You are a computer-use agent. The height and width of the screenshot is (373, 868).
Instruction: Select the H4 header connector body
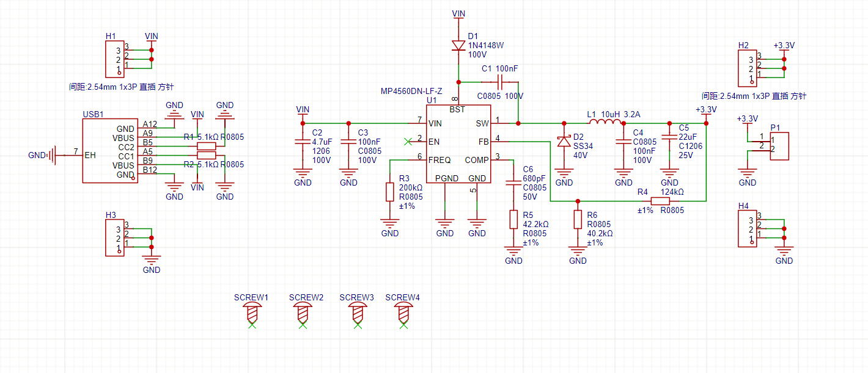747,228
